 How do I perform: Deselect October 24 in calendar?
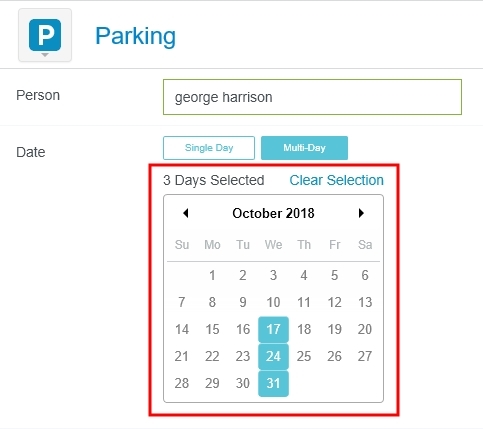[x=273, y=356]
